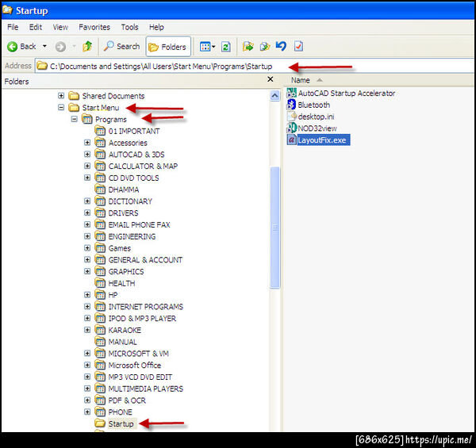
Task: Click the folder tree scrollbar thumb
Action: point(274,228)
